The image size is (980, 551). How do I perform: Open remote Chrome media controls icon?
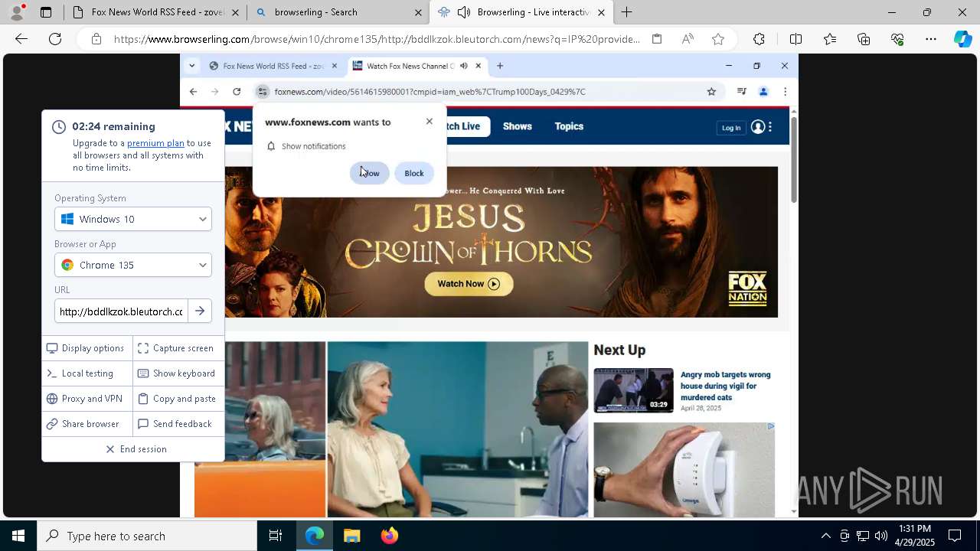pyautogui.click(x=741, y=92)
